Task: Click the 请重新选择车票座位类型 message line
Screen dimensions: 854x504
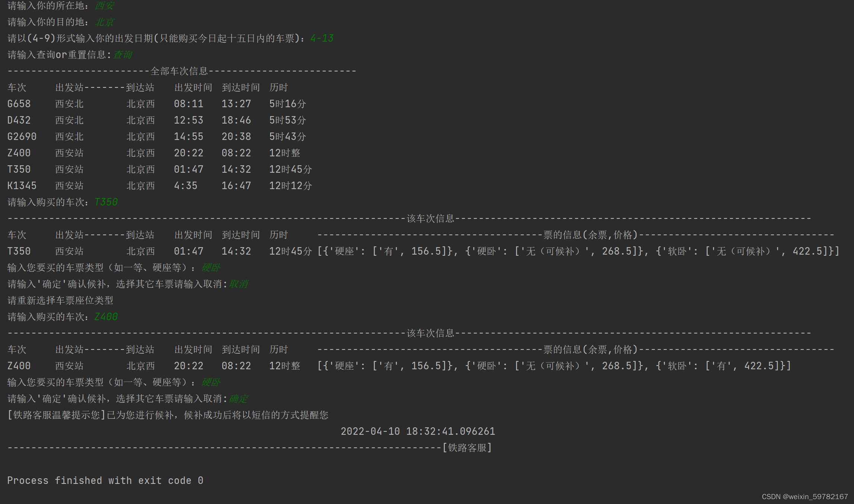Action: coord(60,300)
